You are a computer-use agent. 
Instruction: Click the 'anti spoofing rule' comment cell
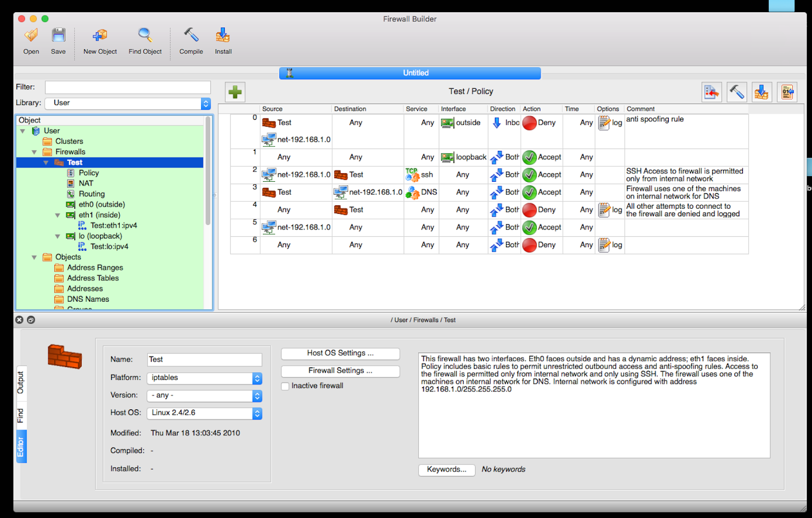point(686,132)
